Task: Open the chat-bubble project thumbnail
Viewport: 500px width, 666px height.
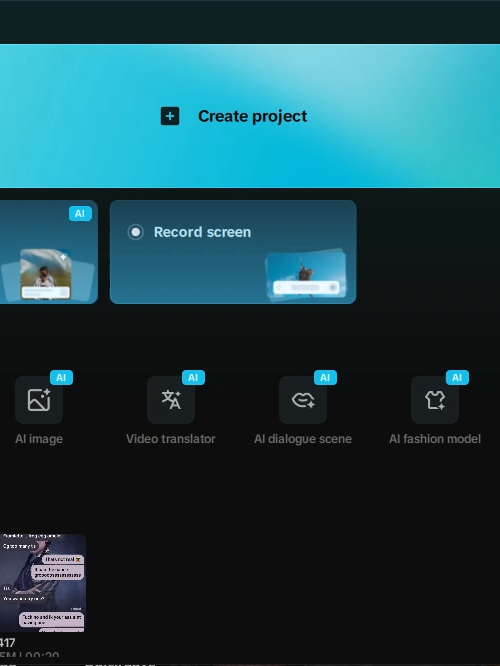Action: click(x=42, y=583)
